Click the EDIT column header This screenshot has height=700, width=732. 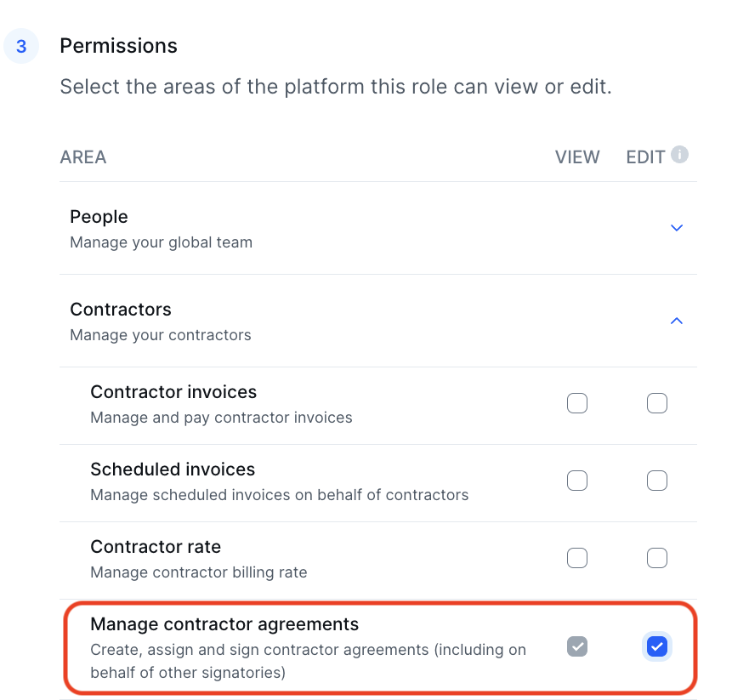pyautogui.click(x=645, y=157)
